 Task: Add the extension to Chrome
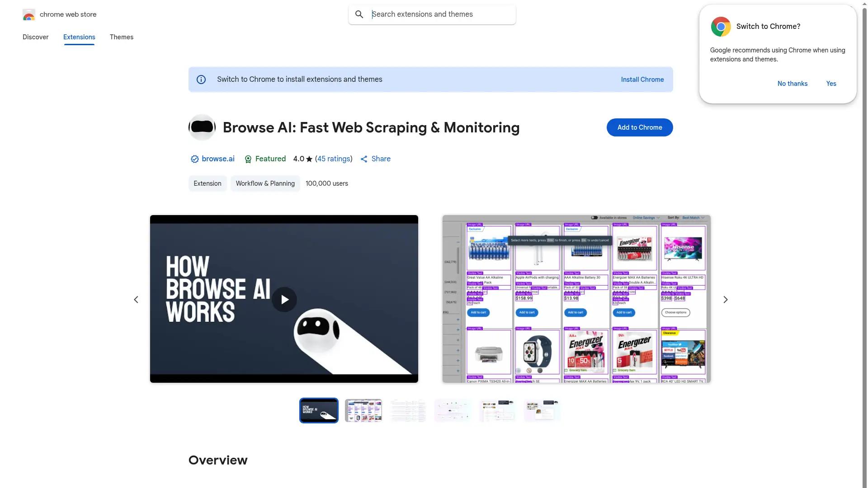(x=639, y=127)
